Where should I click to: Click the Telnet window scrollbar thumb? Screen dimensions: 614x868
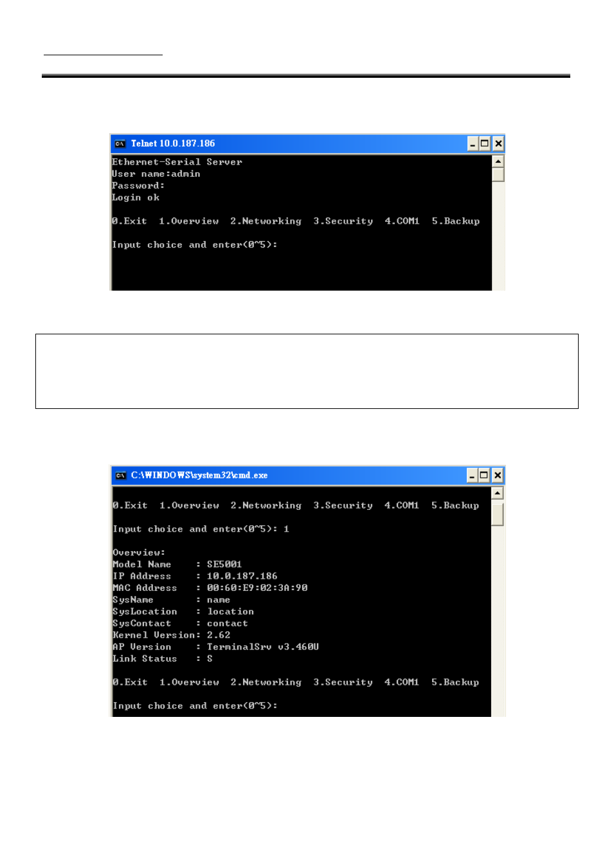(498, 175)
